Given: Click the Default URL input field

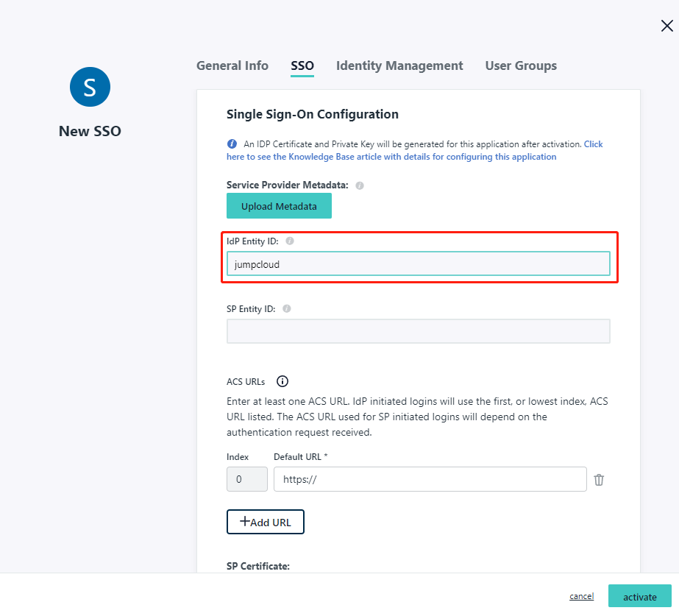Looking at the screenshot, I should [430, 479].
